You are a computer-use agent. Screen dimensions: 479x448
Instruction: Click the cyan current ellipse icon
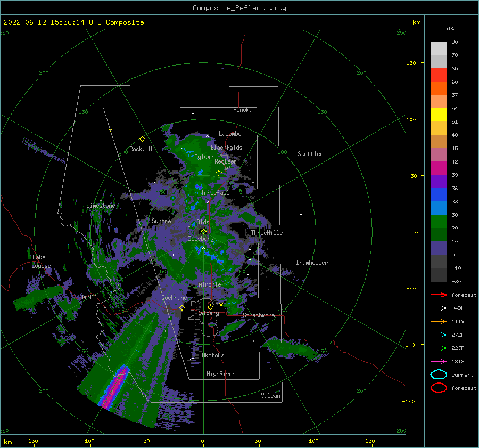[439, 374]
